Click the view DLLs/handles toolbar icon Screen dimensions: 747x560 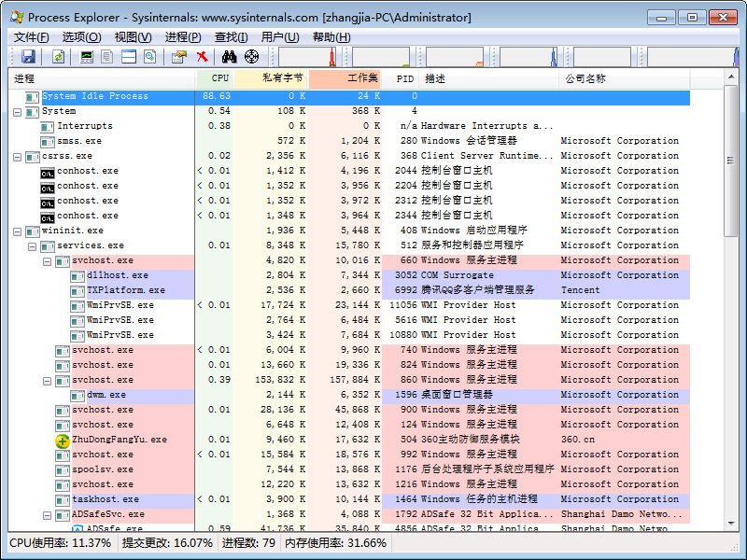click(x=150, y=57)
